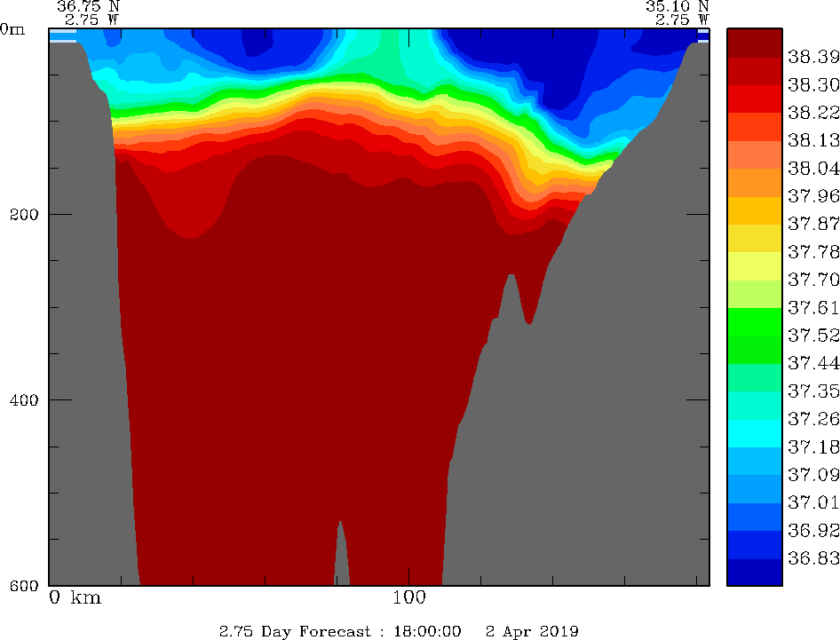Click the 38.04 scale label
840x640 pixels.
point(813,168)
